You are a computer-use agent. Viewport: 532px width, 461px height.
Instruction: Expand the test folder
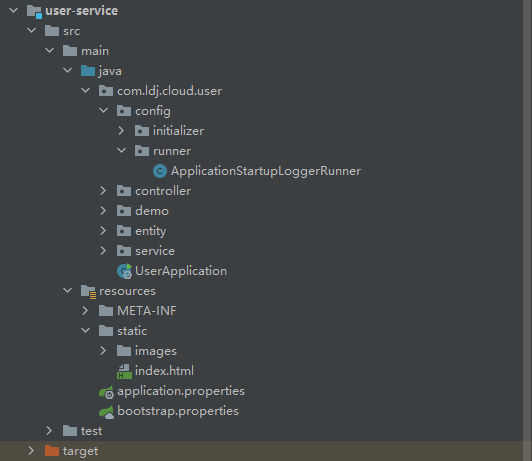coord(49,431)
